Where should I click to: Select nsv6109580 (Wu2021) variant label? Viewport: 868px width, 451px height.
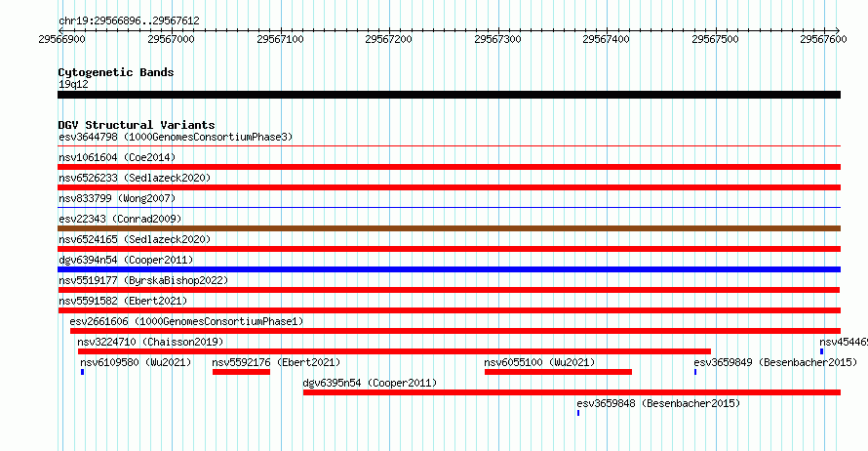[136, 362]
